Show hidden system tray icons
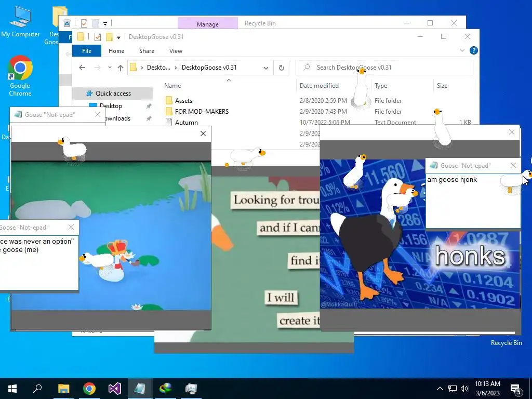Viewport: 532px width, 399px height. 440,389
